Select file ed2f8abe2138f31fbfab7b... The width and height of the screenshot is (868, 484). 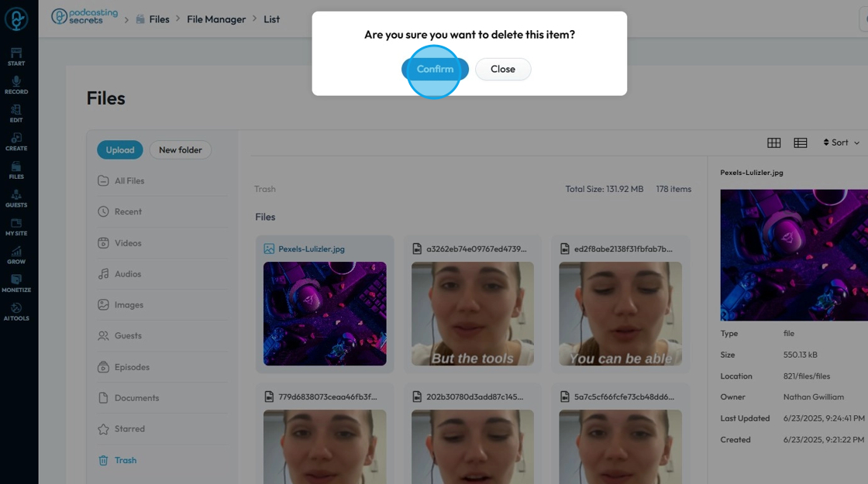(x=623, y=249)
